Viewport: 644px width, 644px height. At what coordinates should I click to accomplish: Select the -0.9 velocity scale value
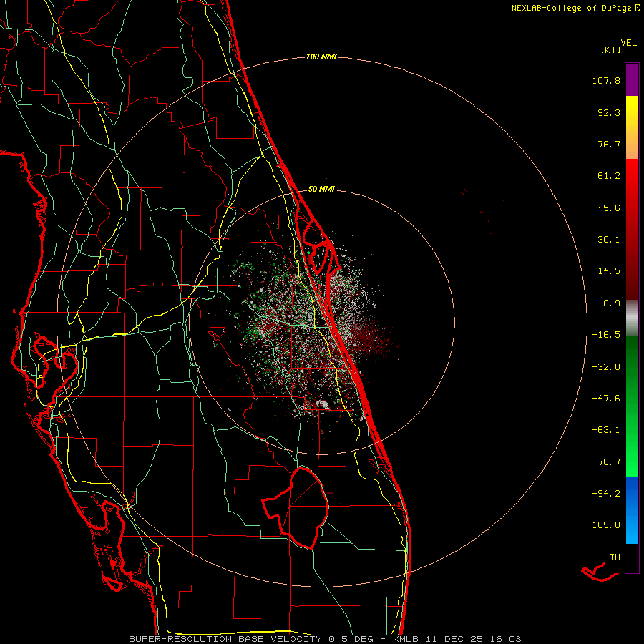coord(609,303)
